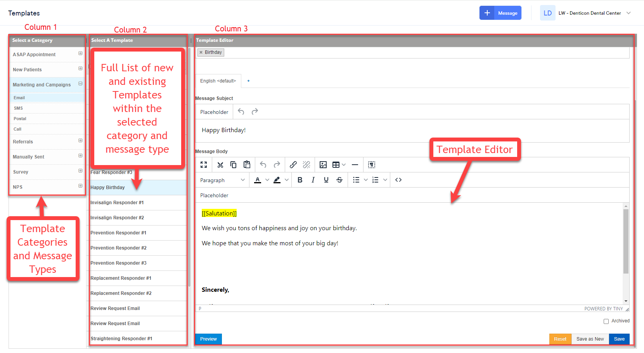Click Save as New button

[590, 339]
